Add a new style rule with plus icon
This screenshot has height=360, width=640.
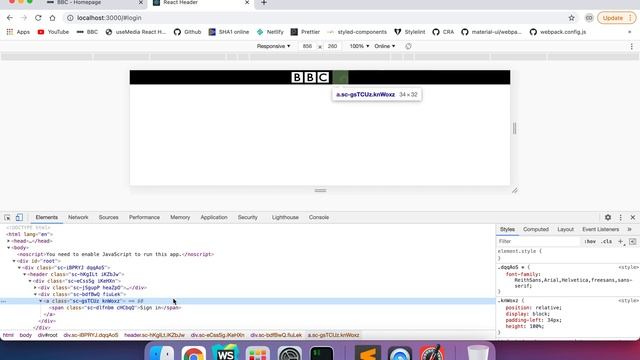(x=620, y=241)
